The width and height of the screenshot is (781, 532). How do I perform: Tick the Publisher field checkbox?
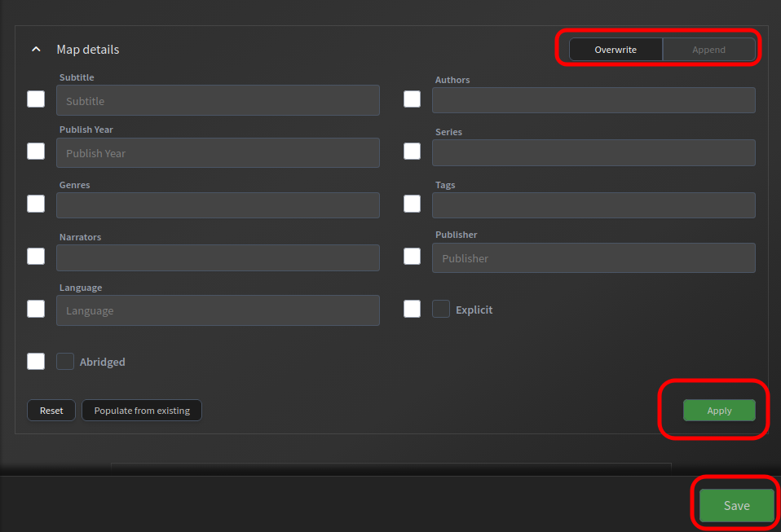tap(412, 257)
